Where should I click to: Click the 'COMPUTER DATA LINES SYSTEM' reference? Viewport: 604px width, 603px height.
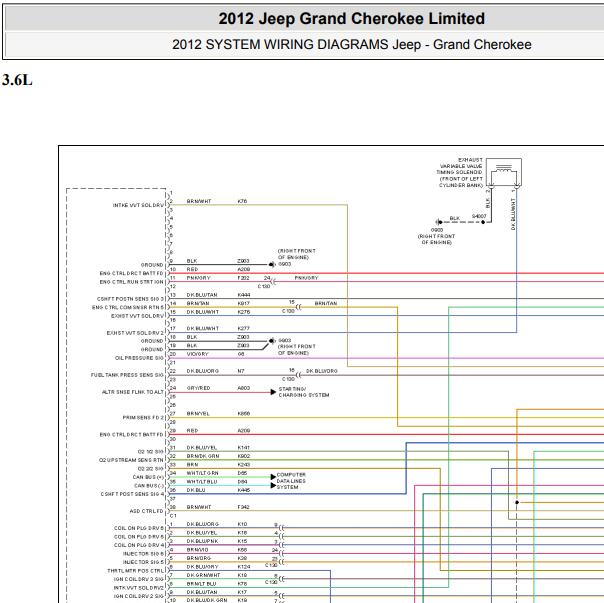pyautogui.click(x=291, y=481)
